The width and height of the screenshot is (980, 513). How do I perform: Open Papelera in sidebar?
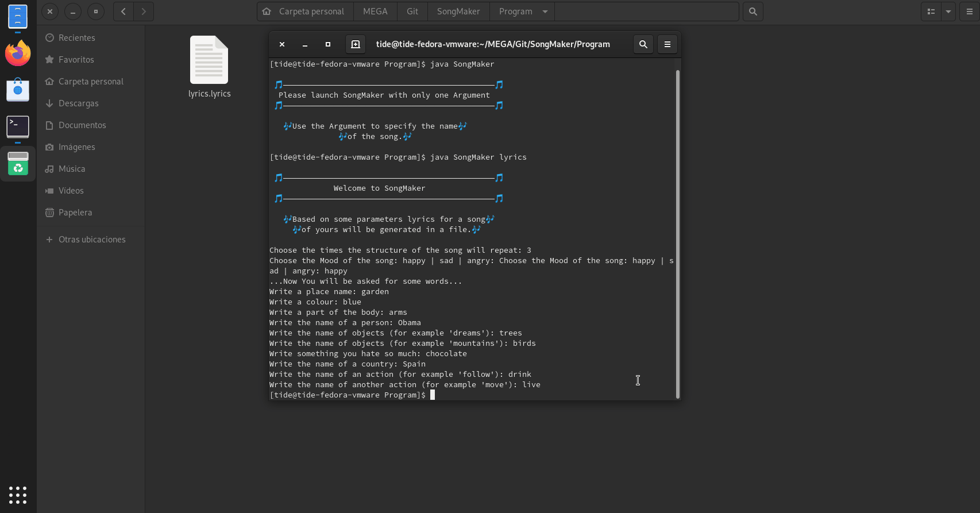coord(91,213)
